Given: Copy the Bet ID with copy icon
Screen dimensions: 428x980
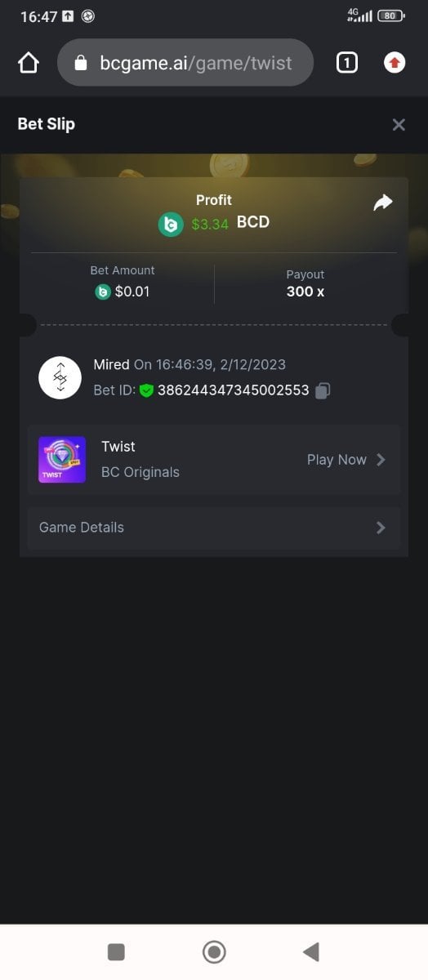Looking at the screenshot, I should [323, 390].
